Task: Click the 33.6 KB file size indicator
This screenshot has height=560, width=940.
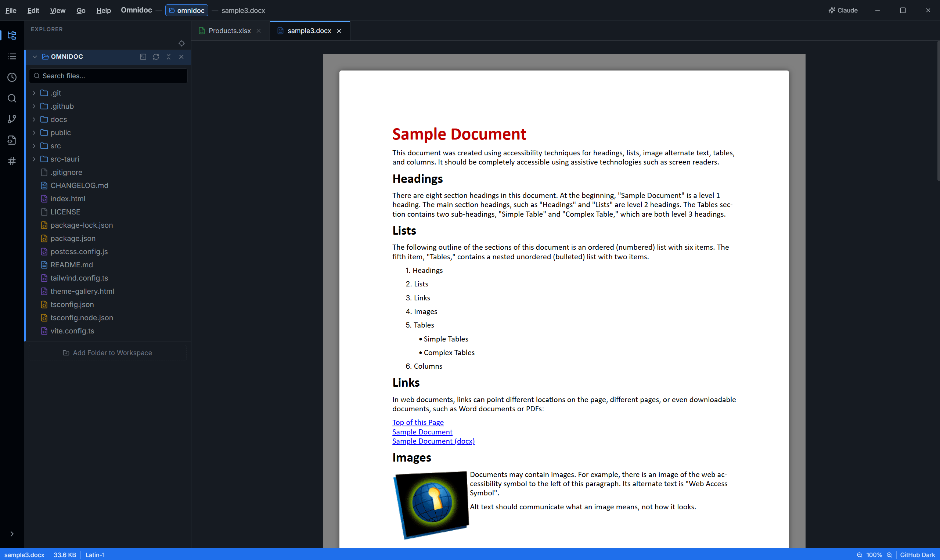Action: tap(65, 555)
